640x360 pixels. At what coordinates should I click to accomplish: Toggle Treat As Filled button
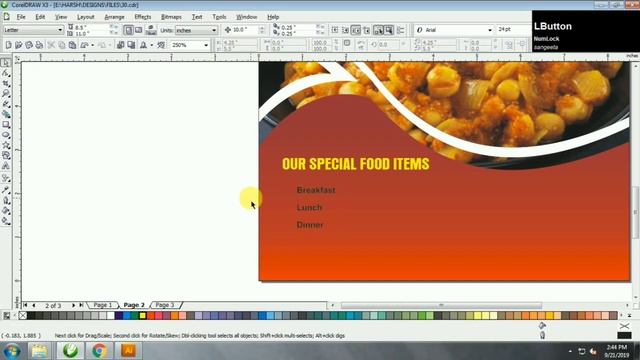coord(389,30)
